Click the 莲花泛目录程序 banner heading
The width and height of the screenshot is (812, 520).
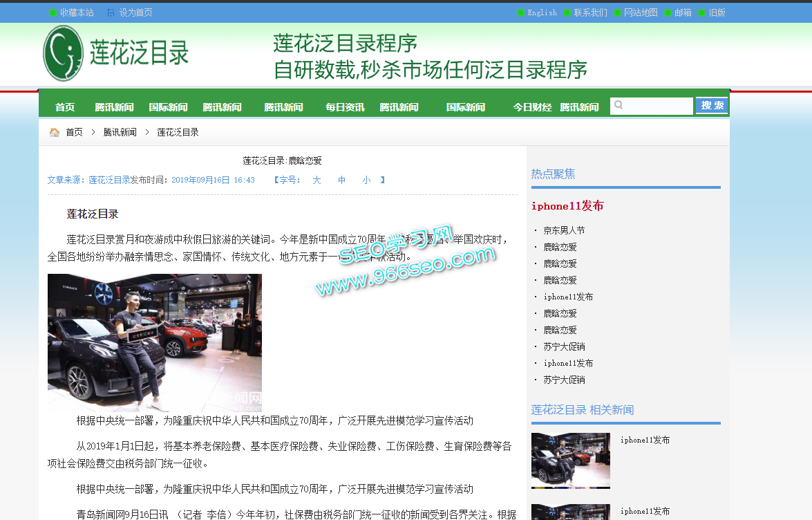(x=346, y=44)
